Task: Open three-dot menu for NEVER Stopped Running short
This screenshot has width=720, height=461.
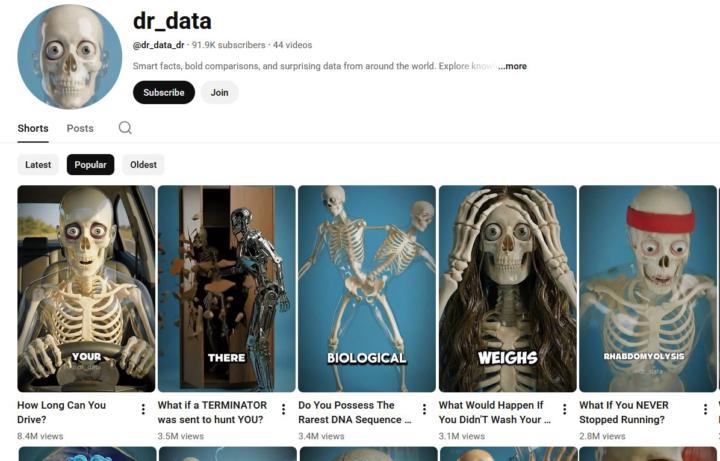Action: pos(705,409)
